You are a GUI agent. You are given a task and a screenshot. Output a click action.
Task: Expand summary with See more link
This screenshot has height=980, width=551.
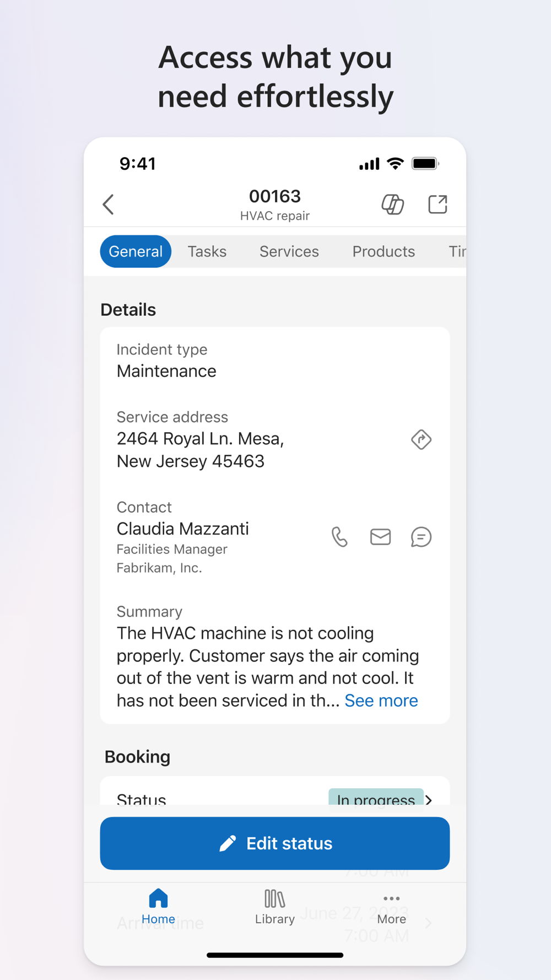(x=381, y=701)
